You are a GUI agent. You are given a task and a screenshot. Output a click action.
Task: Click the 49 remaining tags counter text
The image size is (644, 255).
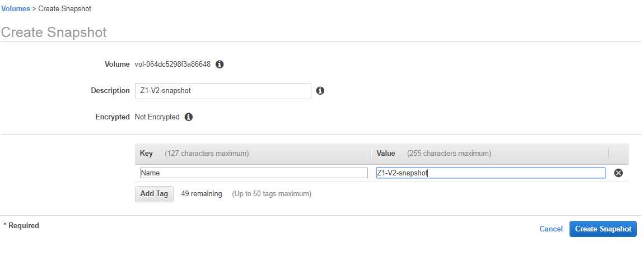(202, 194)
